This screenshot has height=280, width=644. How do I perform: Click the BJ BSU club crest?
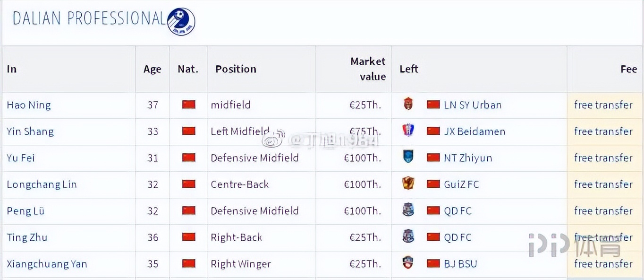408,263
